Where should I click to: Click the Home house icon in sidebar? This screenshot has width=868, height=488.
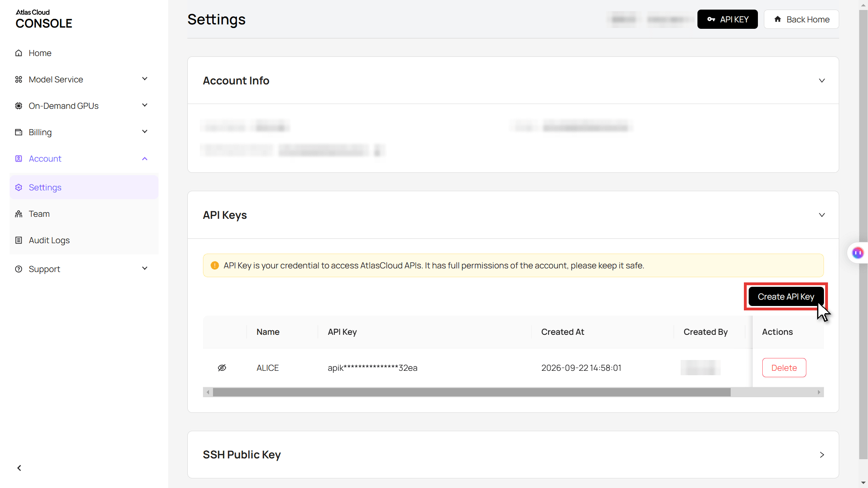pos(18,53)
